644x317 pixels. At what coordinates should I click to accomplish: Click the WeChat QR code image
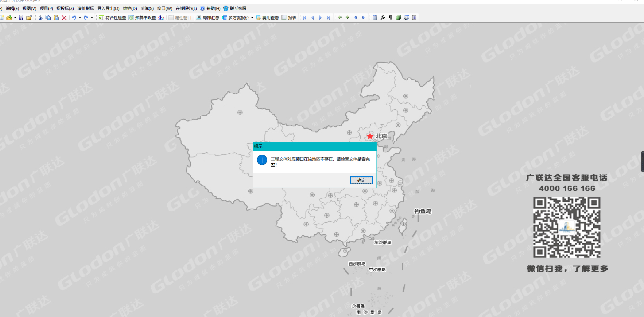(x=567, y=227)
